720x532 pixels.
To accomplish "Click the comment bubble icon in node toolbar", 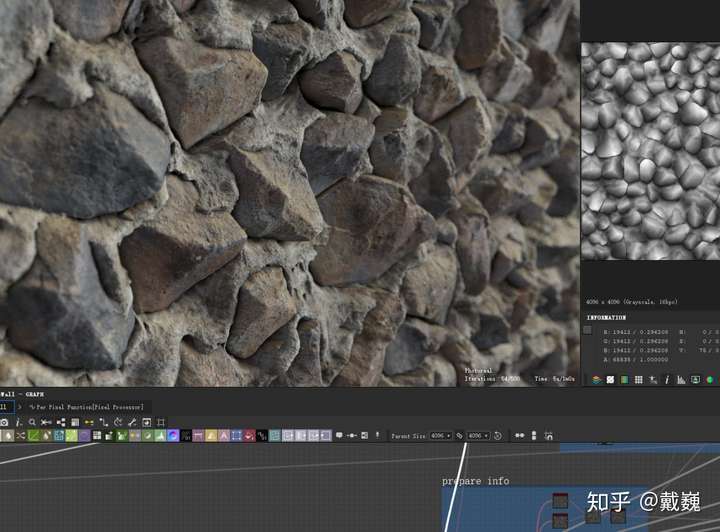I will tap(339, 436).
